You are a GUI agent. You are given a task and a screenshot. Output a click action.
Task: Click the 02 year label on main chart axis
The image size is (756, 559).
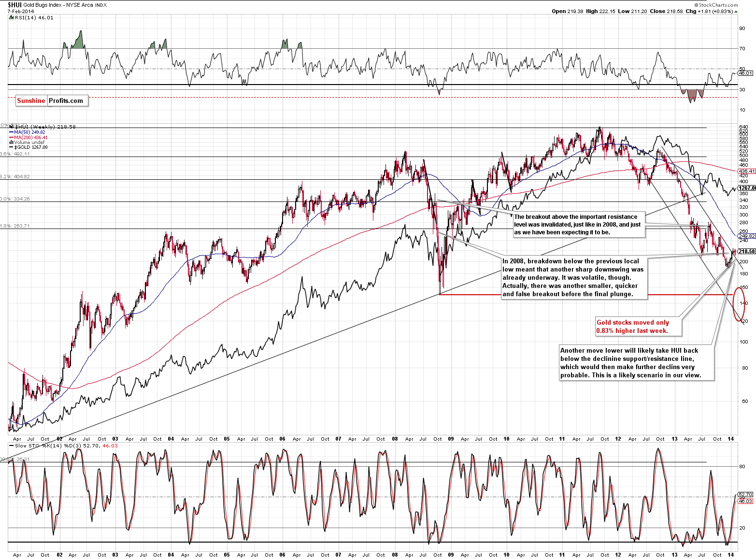(x=59, y=439)
